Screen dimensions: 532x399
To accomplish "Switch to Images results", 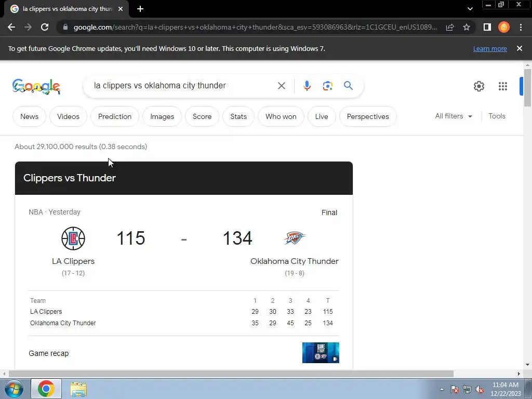I will coord(162,116).
